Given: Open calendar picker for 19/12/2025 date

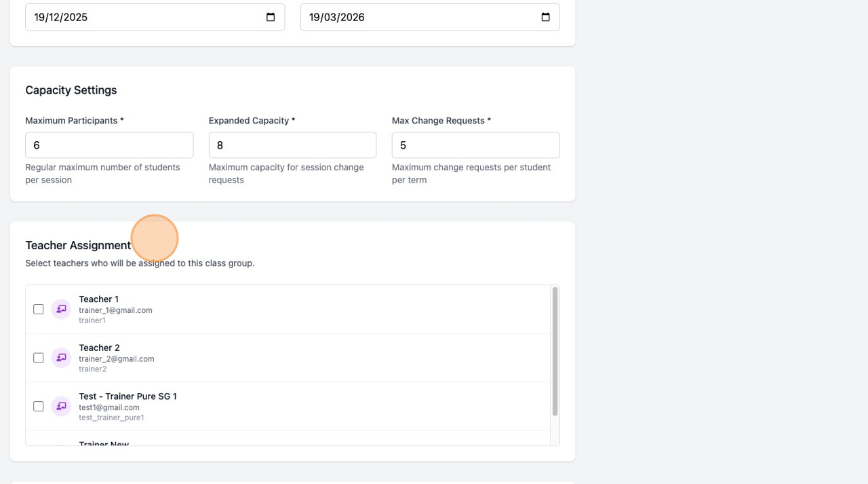Looking at the screenshot, I should coord(271,17).
